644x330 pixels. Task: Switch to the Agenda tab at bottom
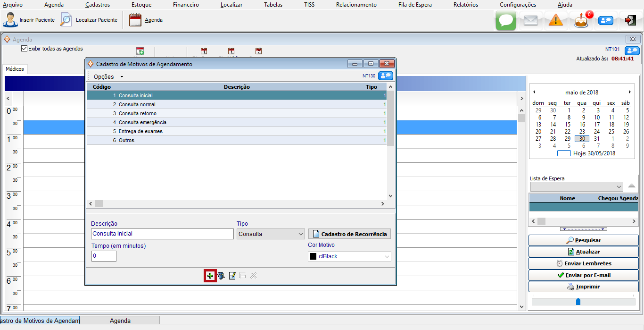(120, 321)
